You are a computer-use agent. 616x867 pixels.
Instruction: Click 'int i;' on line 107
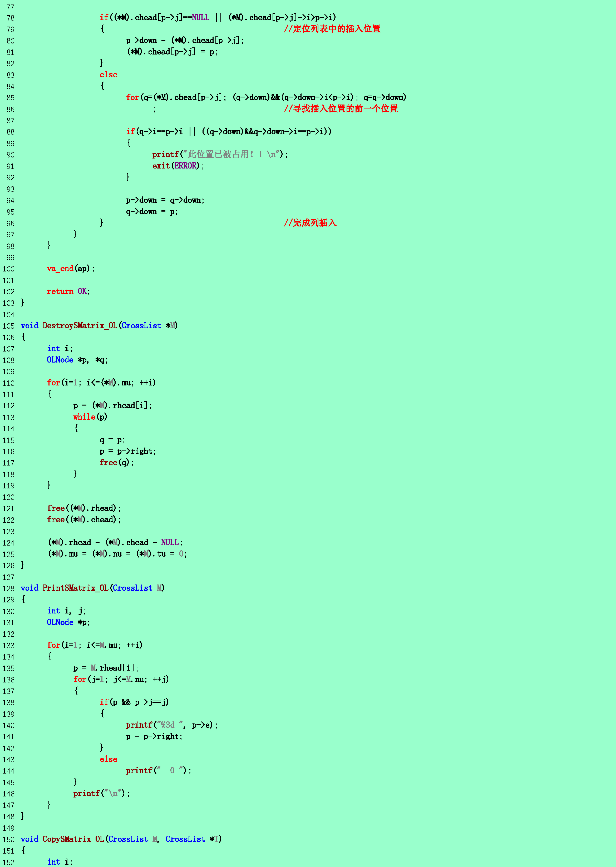(x=60, y=348)
